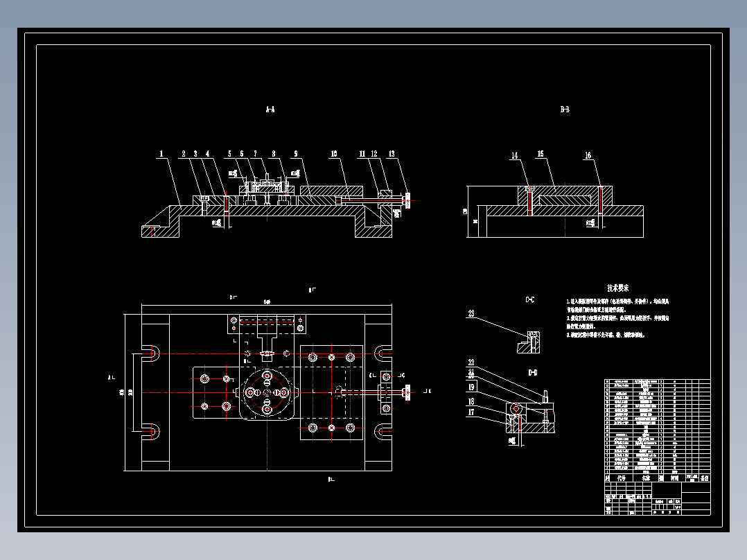This screenshot has width=747, height=560.
Task: Select part balloon number 2
Action: (184, 153)
